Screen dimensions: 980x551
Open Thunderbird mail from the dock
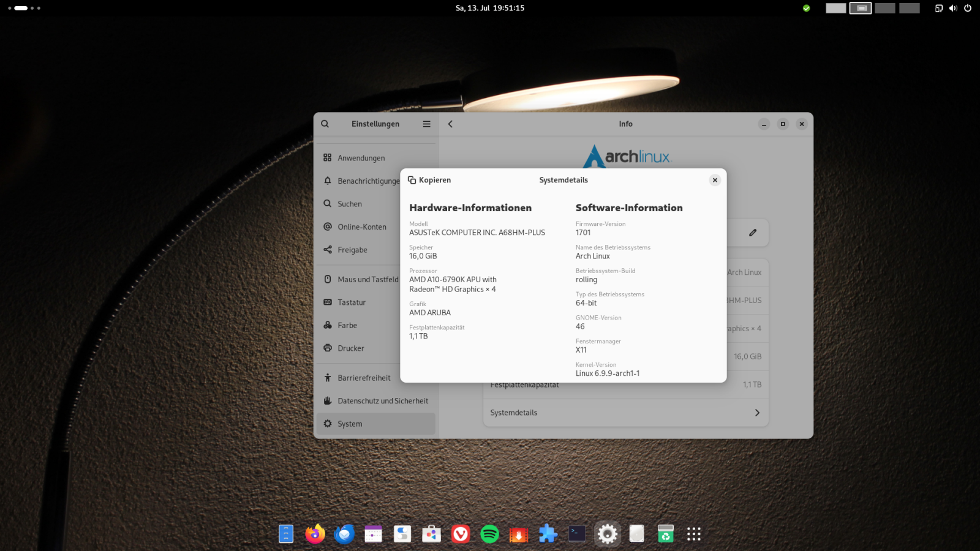[344, 534]
